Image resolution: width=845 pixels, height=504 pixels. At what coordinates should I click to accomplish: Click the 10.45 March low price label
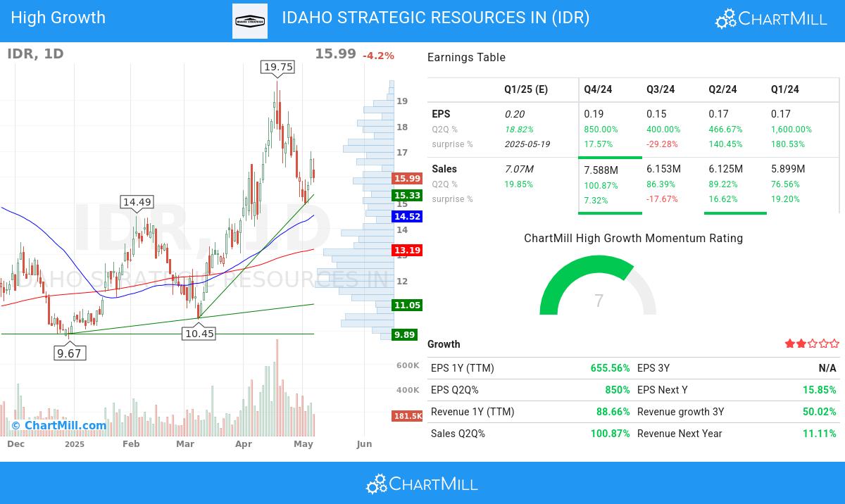pos(199,333)
